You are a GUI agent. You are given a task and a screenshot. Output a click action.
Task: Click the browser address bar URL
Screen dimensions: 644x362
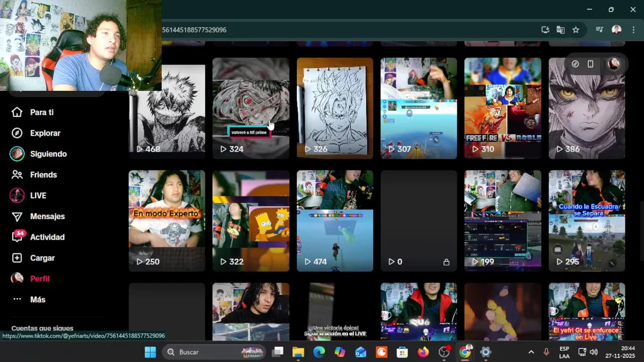click(x=194, y=30)
